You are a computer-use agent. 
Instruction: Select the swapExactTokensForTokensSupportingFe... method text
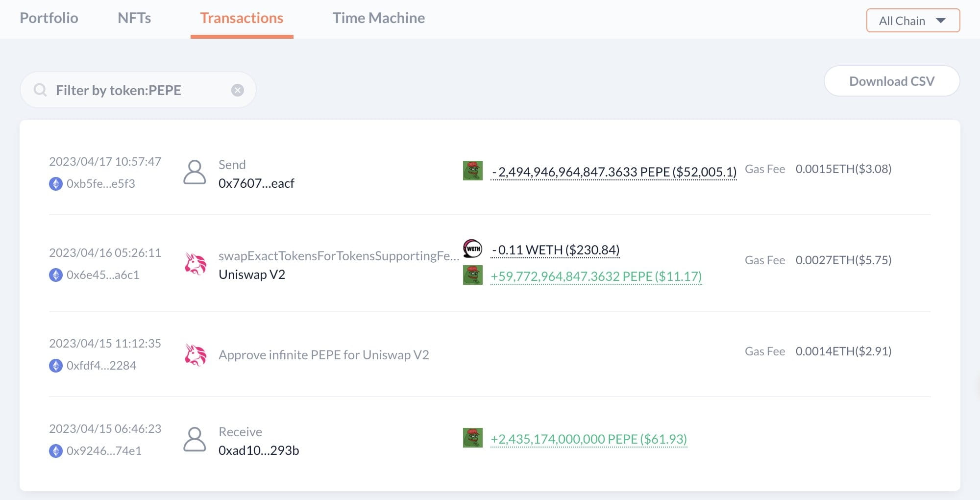tap(339, 256)
